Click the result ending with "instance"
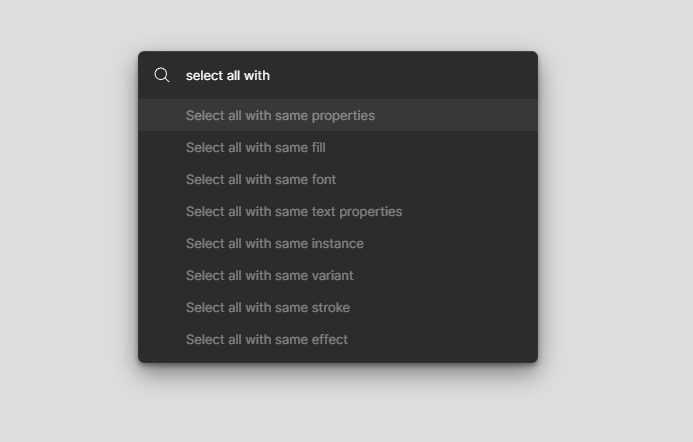 (x=338, y=243)
